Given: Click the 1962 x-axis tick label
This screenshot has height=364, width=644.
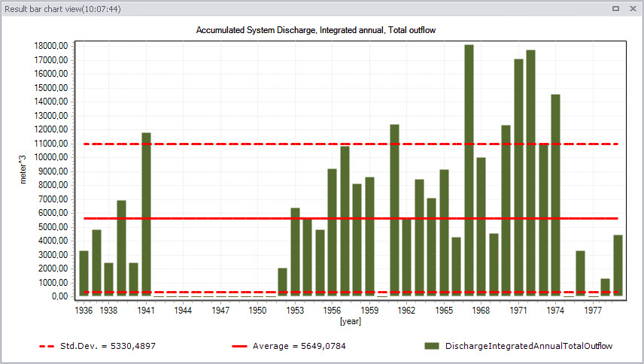Looking at the screenshot, I should pos(406,311).
